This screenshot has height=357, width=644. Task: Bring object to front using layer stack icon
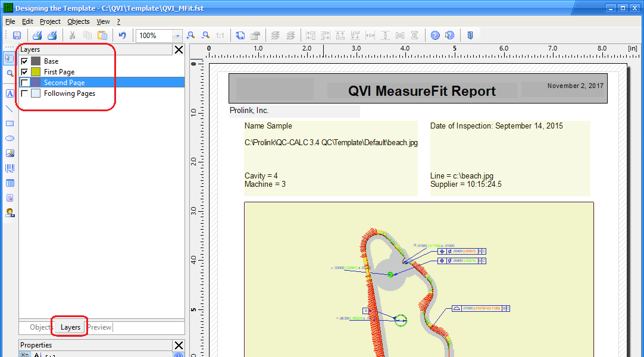(276, 36)
